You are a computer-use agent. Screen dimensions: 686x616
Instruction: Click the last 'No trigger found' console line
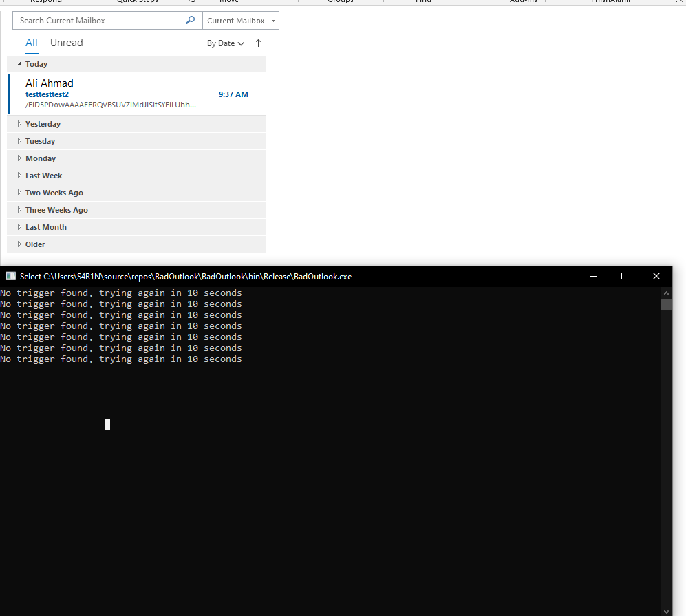point(120,359)
